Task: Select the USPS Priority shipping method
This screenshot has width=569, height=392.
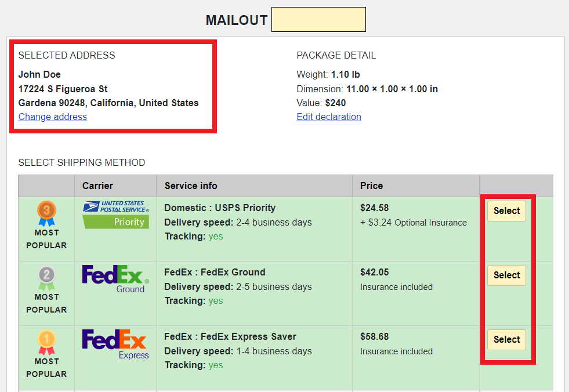Action: click(x=506, y=211)
